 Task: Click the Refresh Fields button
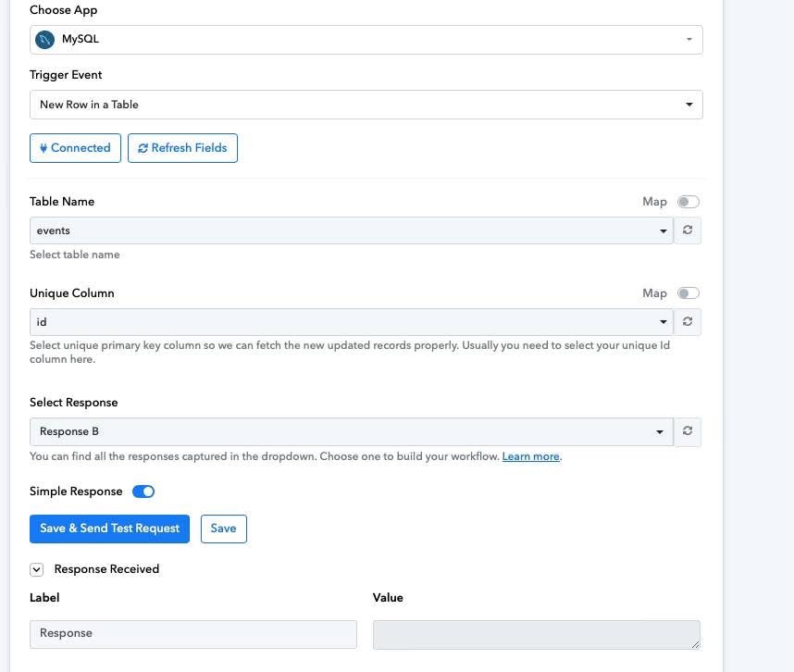(183, 148)
